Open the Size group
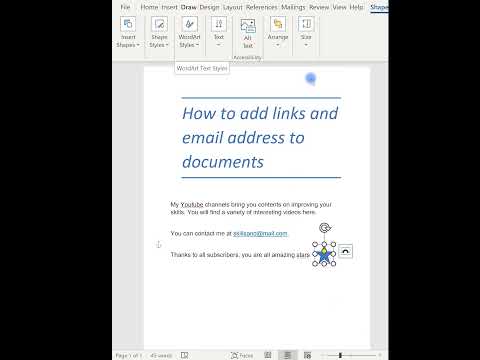 point(306,32)
